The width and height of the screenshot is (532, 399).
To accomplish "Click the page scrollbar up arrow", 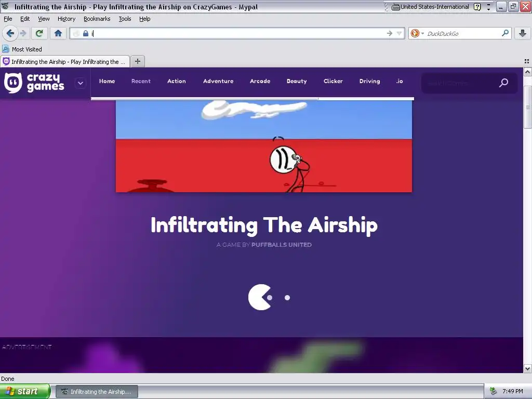I will 528,72.
